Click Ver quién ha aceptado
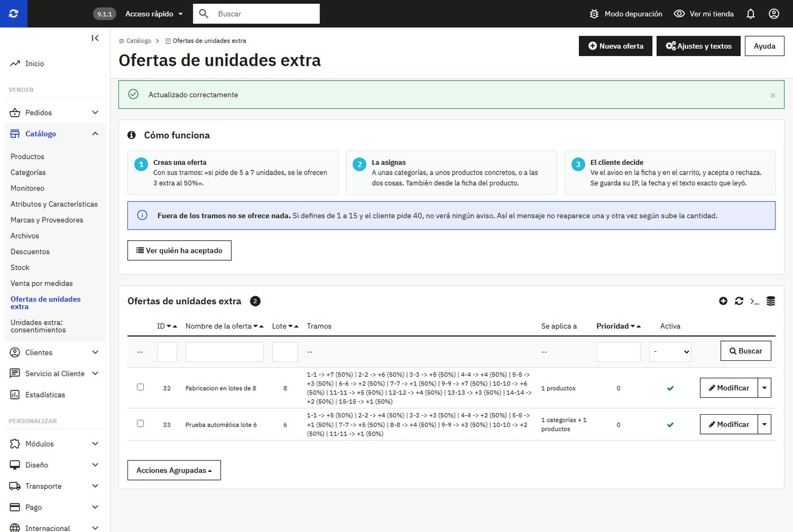793x532 pixels. pos(180,250)
